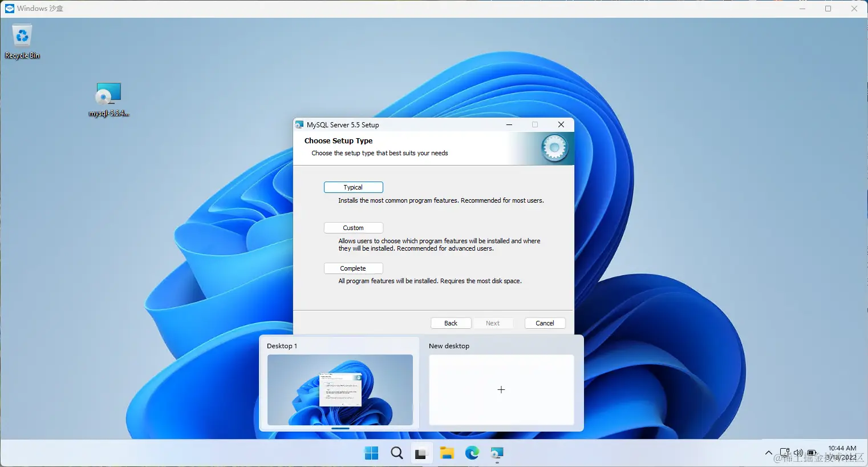Click the MySQL installer taskbar icon
Viewport: 868px width, 467px height.
tap(497, 453)
